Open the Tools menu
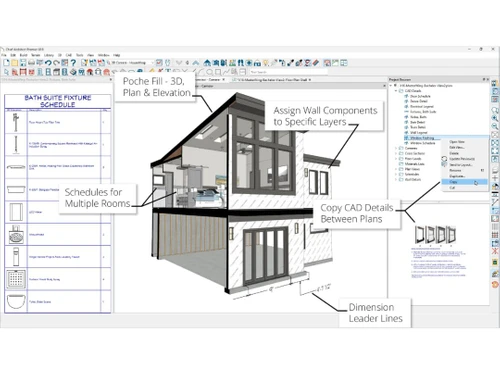The image size is (500, 375). pyautogui.click(x=80, y=55)
